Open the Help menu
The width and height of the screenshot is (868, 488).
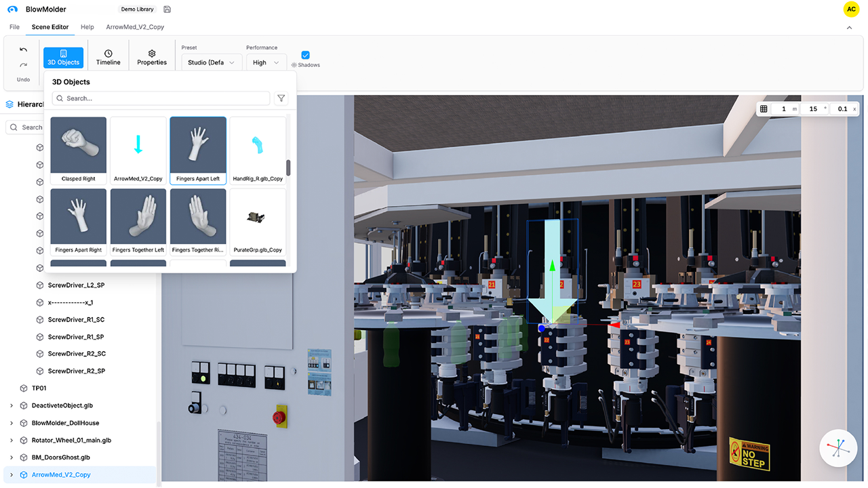pos(87,27)
